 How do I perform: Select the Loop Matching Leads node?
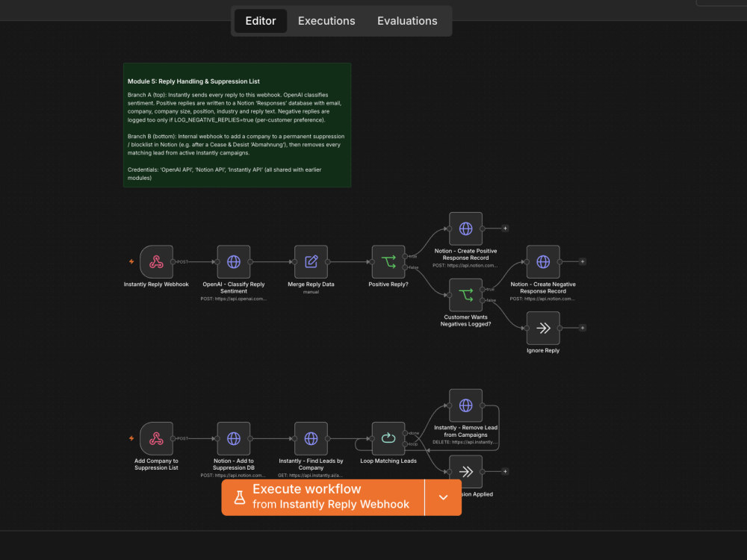(x=388, y=438)
